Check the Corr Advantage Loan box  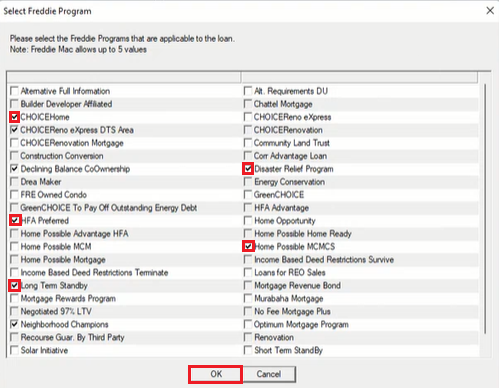[x=248, y=156]
